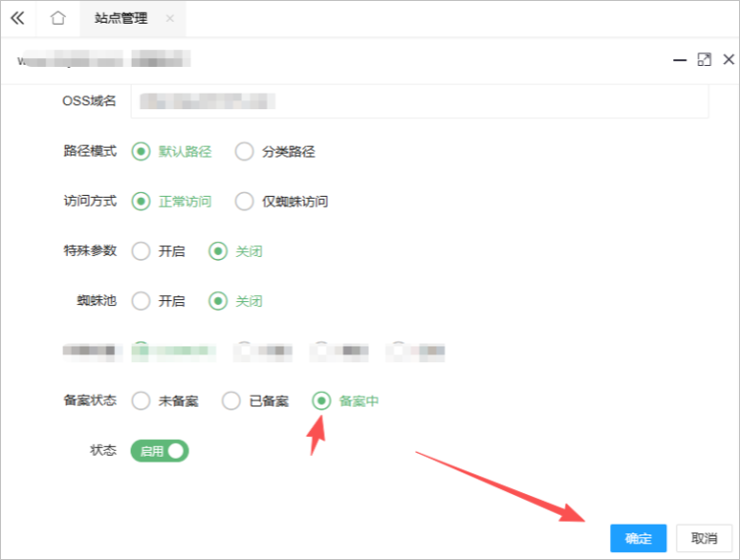Screen dimensions: 740x560
Task: Click the 取消 button
Action: [705, 537]
